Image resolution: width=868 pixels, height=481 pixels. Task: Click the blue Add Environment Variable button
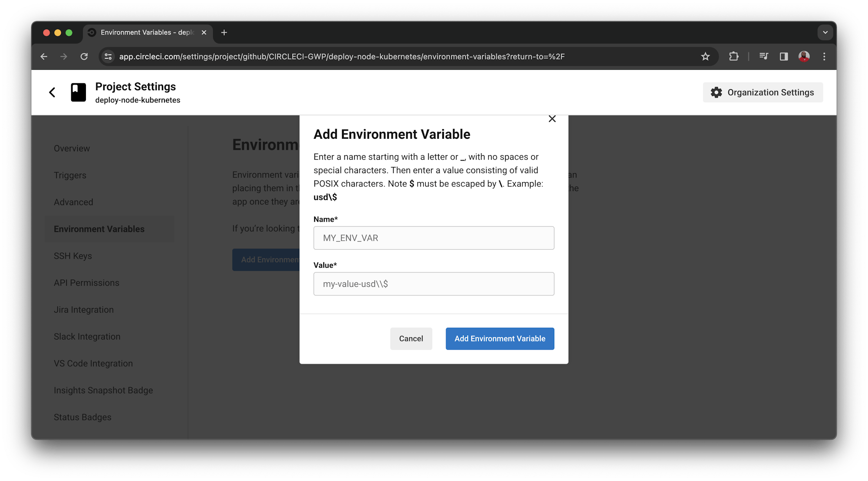click(500, 338)
